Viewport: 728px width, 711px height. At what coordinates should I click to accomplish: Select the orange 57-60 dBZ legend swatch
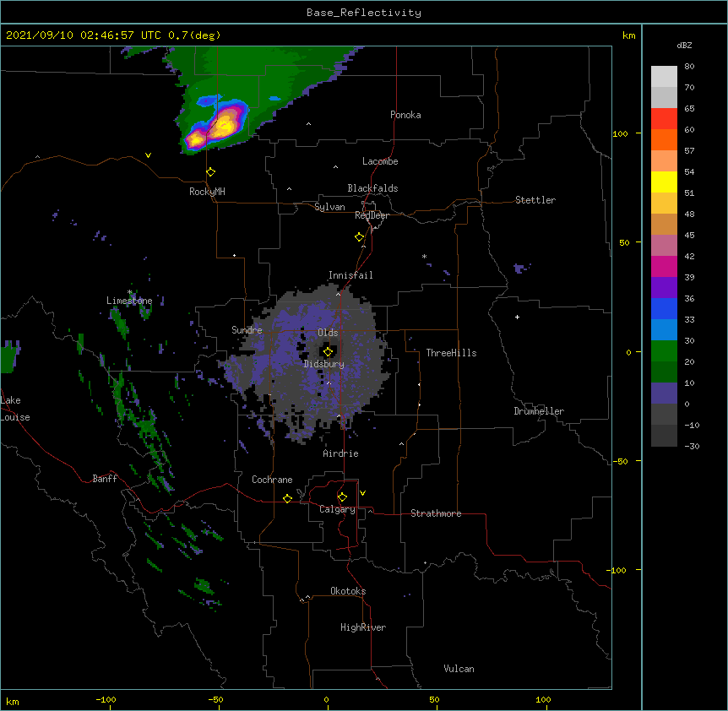(664, 139)
